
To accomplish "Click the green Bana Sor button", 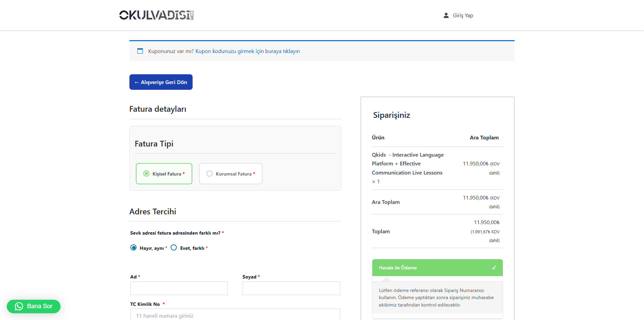I will pyautogui.click(x=33, y=306).
